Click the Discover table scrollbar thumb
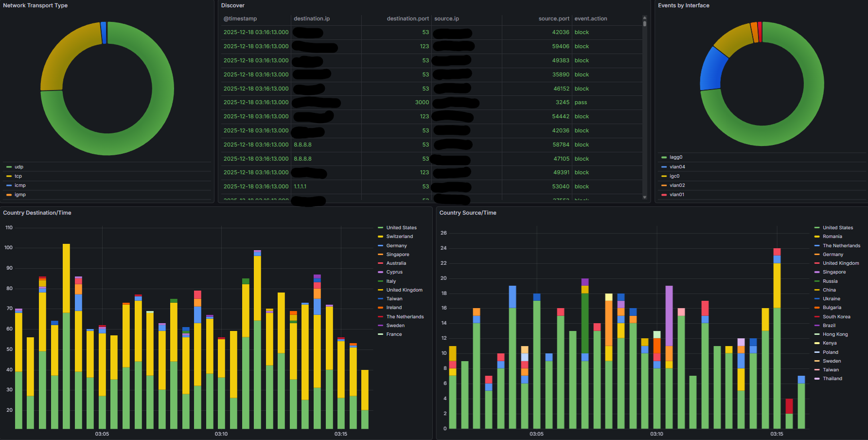The height and width of the screenshot is (440, 868). 645,23
